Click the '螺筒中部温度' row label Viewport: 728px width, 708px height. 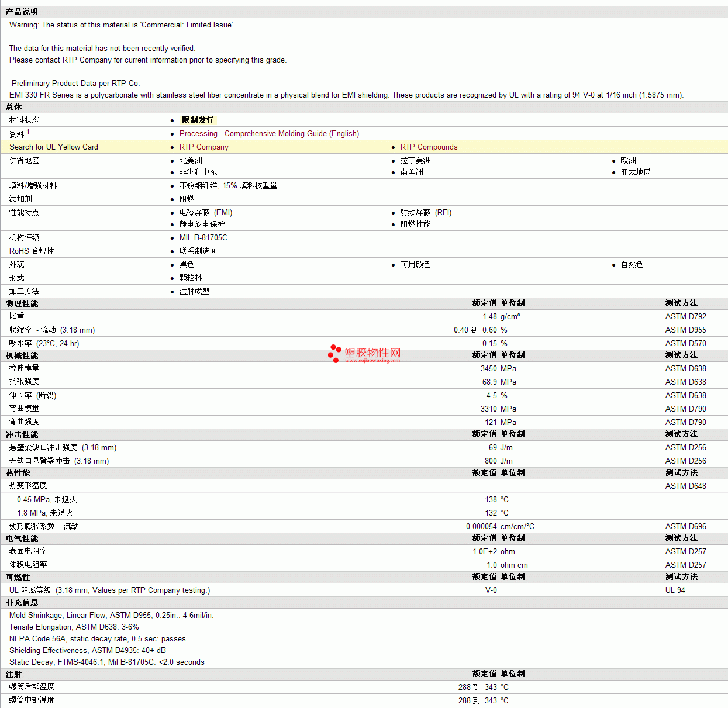tap(32, 700)
